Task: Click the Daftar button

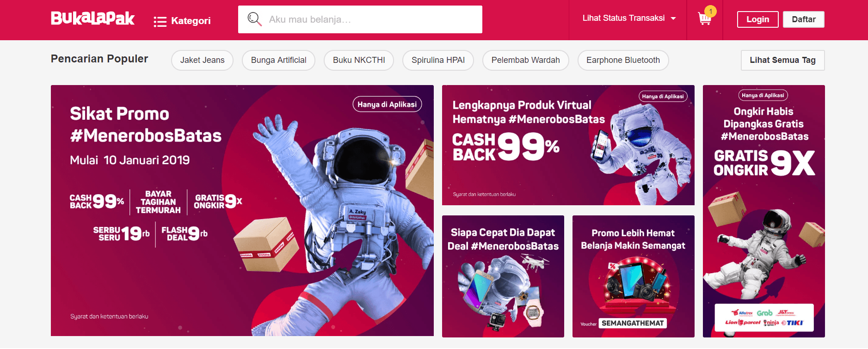Action: [804, 19]
